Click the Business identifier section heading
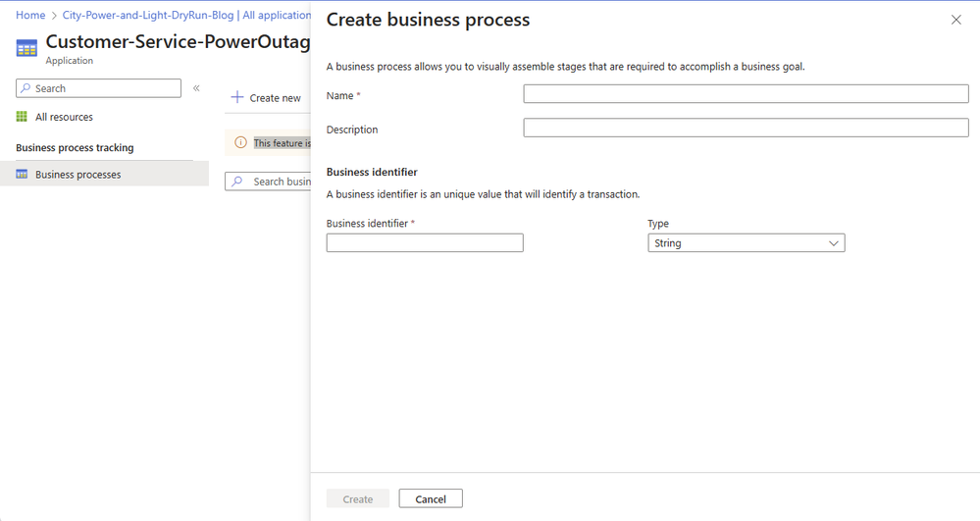This screenshot has height=521, width=980. (372, 172)
